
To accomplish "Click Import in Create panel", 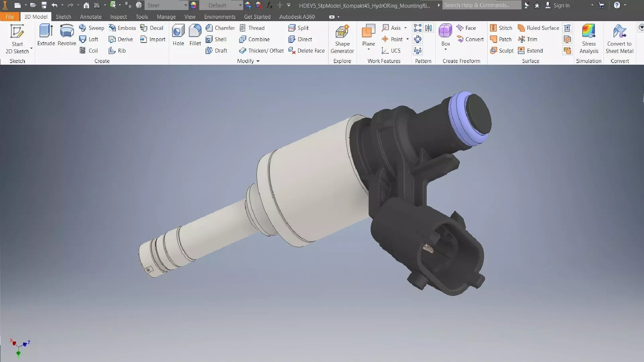I will 153,39.
